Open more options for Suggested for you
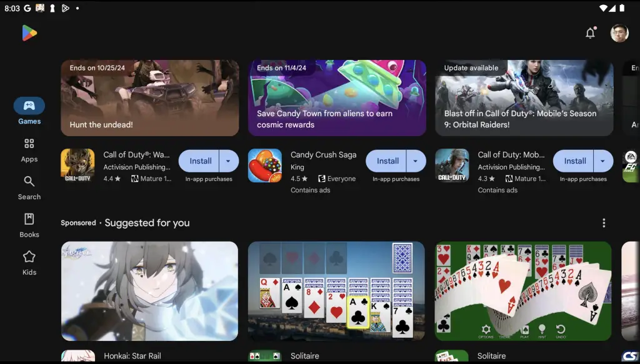The image size is (640, 364). (604, 223)
